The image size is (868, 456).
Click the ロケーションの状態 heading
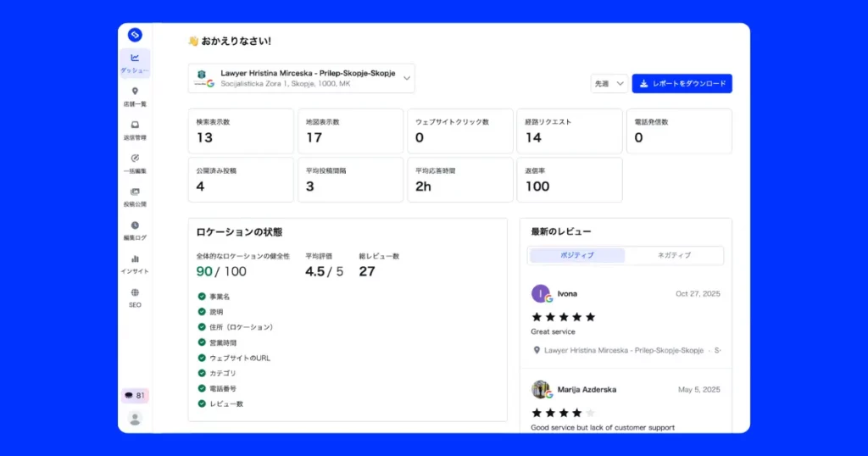(239, 232)
